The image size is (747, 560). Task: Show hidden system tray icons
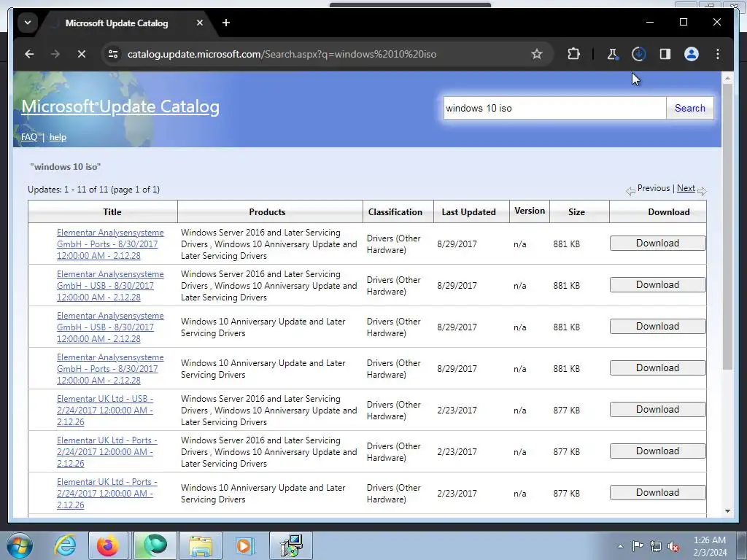[x=620, y=546]
